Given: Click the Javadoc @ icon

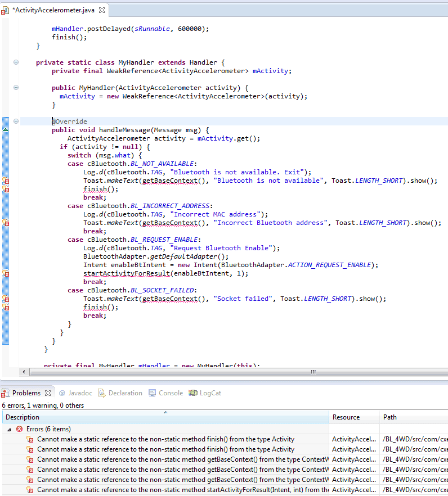Looking at the screenshot, I should point(62,393).
